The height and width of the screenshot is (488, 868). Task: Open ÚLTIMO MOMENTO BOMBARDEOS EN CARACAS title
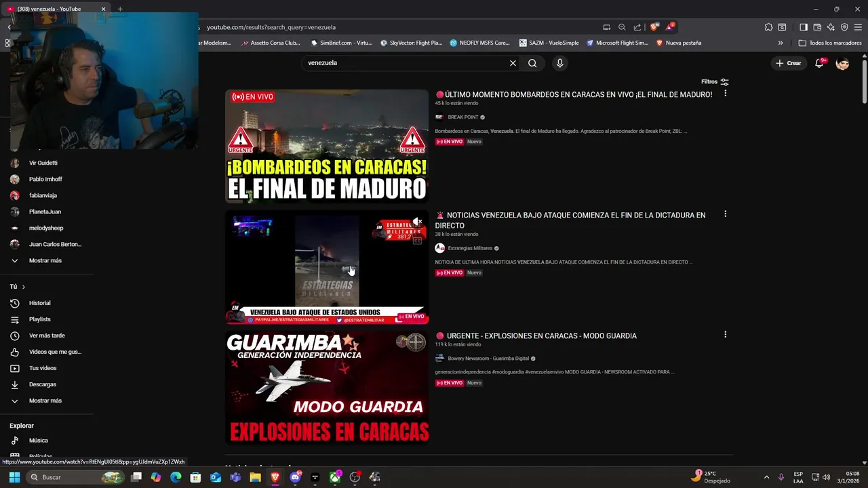pos(574,95)
